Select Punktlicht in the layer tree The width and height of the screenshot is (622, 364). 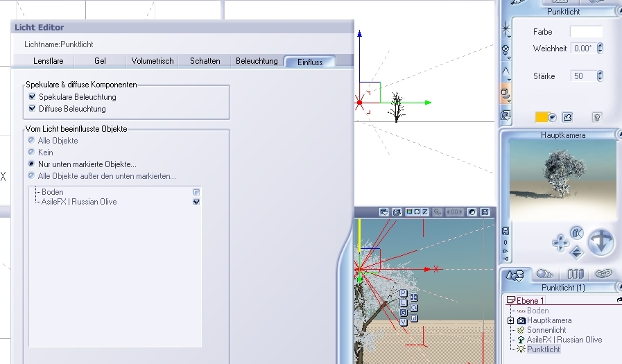[544, 349]
